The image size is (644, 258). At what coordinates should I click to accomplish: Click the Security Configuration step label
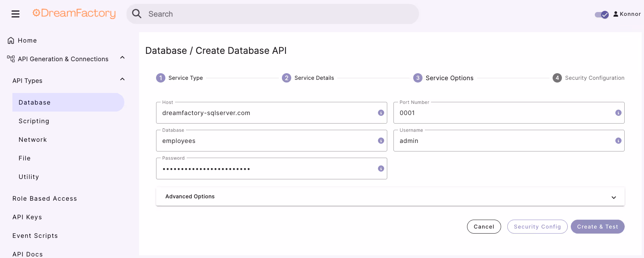(595, 78)
